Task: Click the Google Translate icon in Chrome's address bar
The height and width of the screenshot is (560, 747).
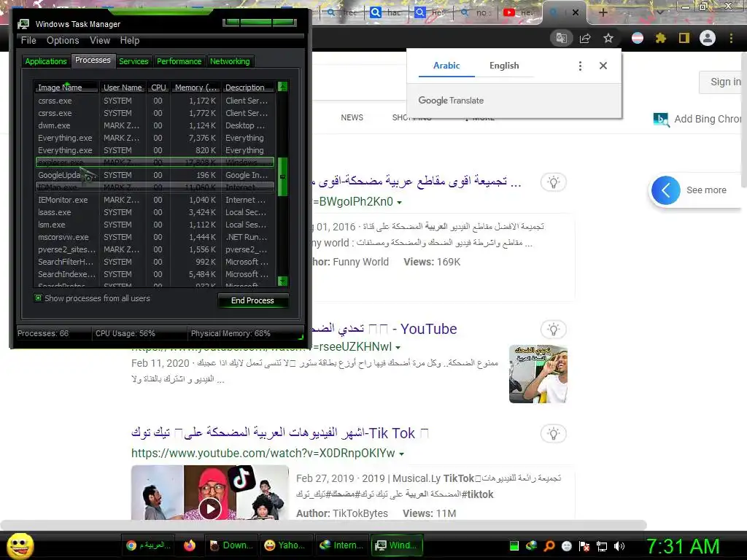Action: [x=561, y=38]
